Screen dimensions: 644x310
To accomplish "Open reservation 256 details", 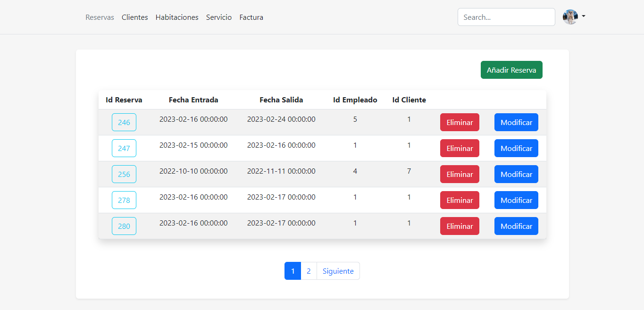I will click(124, 174).
